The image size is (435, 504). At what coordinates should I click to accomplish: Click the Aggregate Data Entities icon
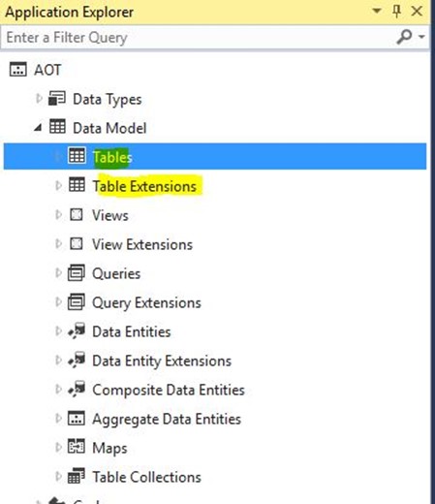[x=77, y=418]
